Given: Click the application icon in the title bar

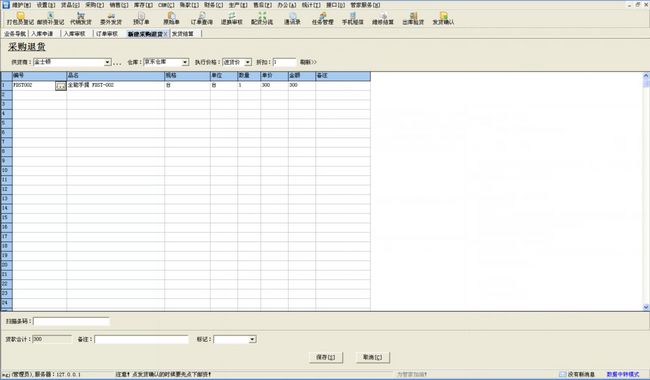Looking at the screenshot, I should (5, 5).
